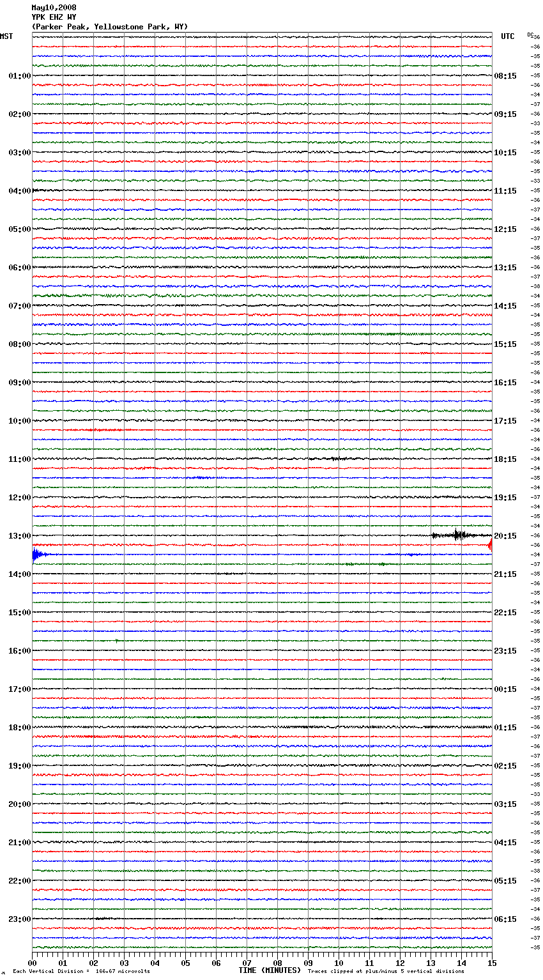Click the 23:15 UTC time label
This screenshot has height=980, width=543.
(x=505, y=651)
